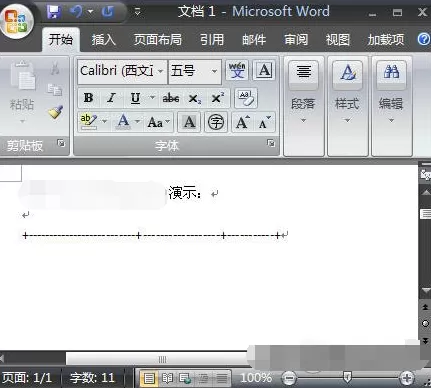Viewport: 431px width, 388px height.
Task: Switch to Print Layout view
Action: tap(148, 378)
